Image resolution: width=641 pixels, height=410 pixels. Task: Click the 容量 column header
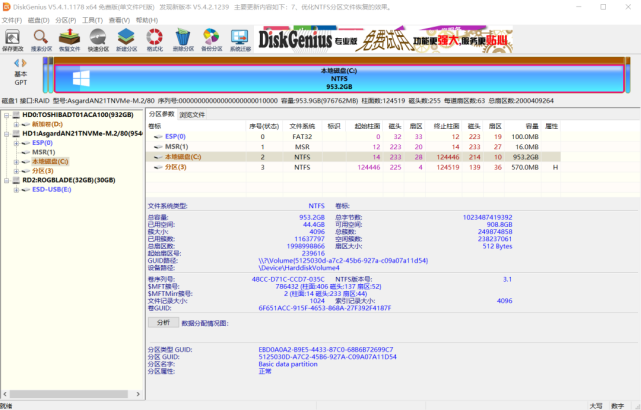[522, 126]
